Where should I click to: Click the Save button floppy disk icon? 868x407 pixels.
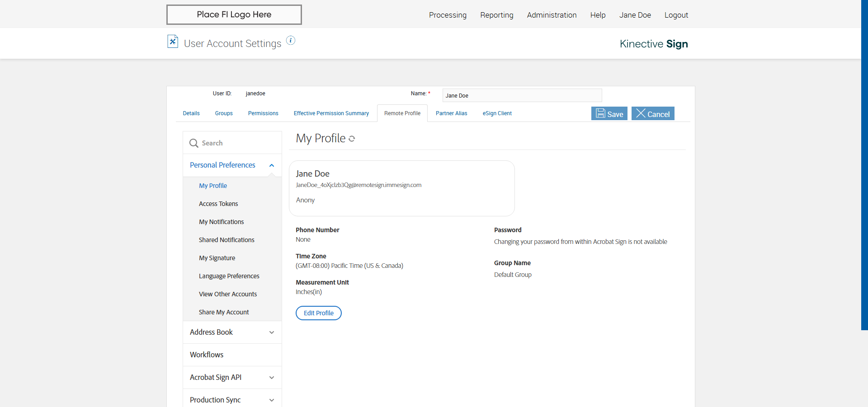point(600,113)
